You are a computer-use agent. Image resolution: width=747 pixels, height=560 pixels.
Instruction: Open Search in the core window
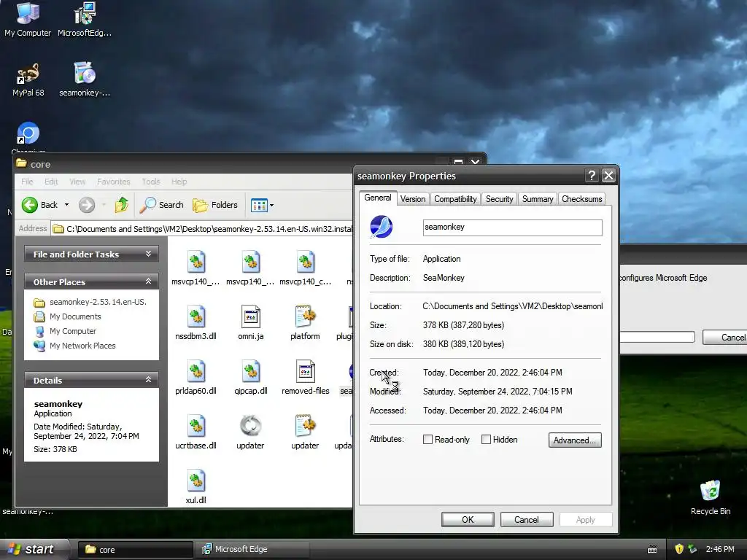pyautogui.click(x=161, y=205)
